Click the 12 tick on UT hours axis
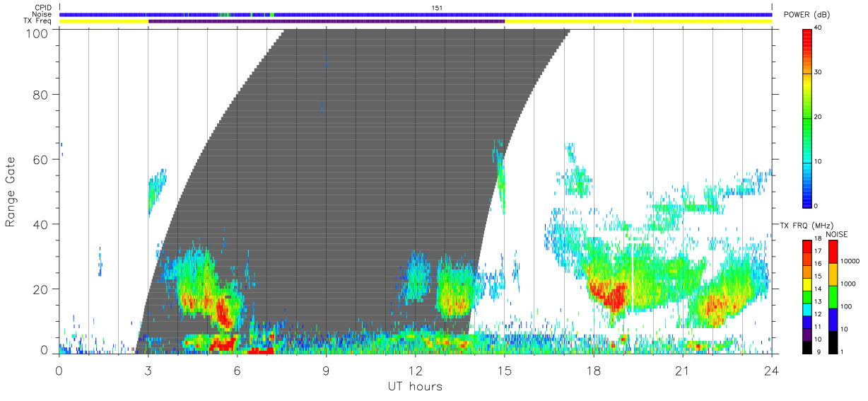The image size is (868, 401). coord(416,369)
